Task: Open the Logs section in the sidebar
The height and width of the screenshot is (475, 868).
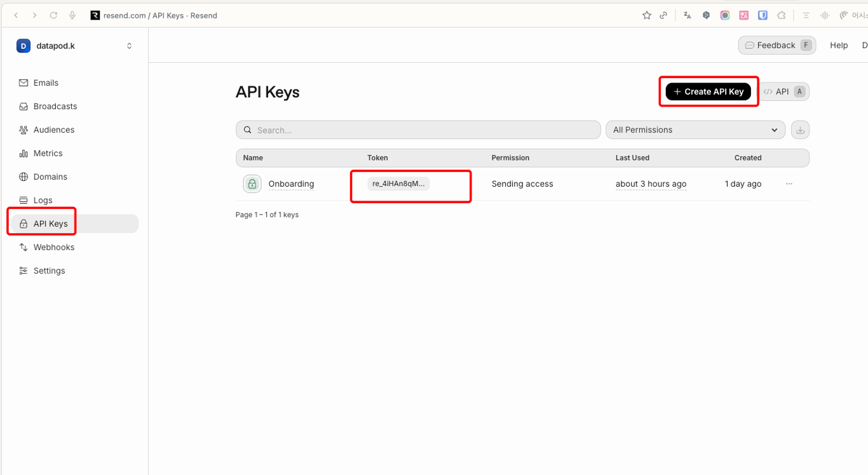Action: (75, 200)
